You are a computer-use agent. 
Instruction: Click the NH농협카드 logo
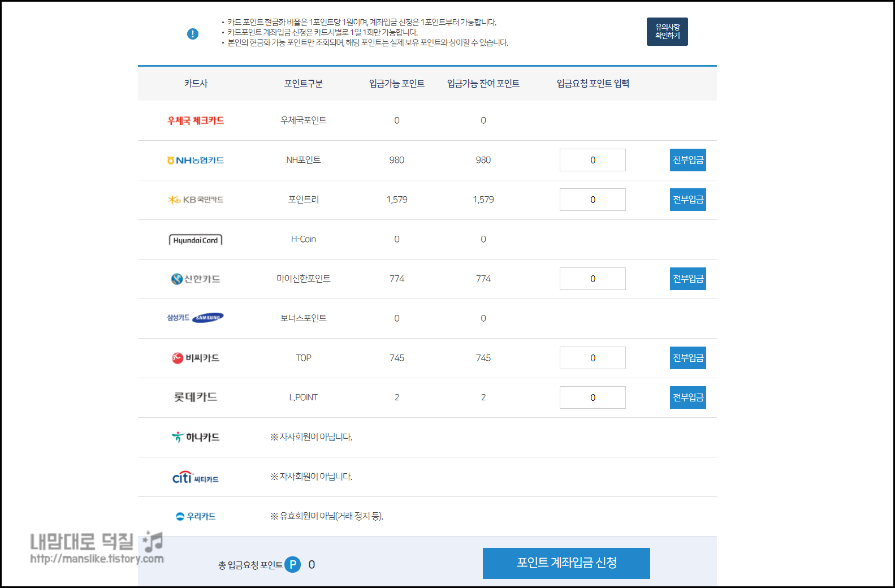[196, 161]
